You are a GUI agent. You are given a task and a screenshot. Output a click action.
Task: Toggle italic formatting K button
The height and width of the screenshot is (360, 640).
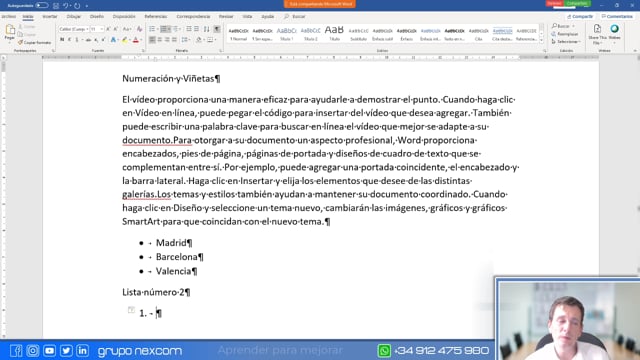pos(69,40)
